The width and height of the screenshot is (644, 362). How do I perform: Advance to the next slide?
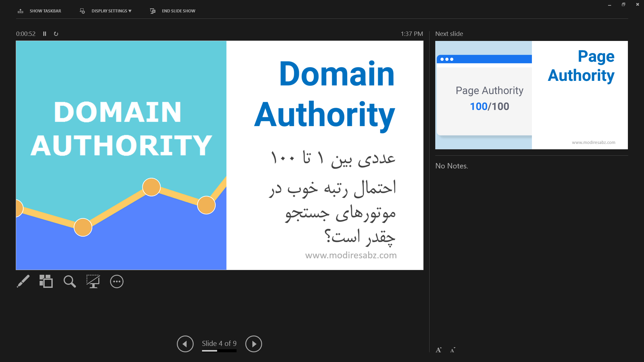[x=254, y=344]
